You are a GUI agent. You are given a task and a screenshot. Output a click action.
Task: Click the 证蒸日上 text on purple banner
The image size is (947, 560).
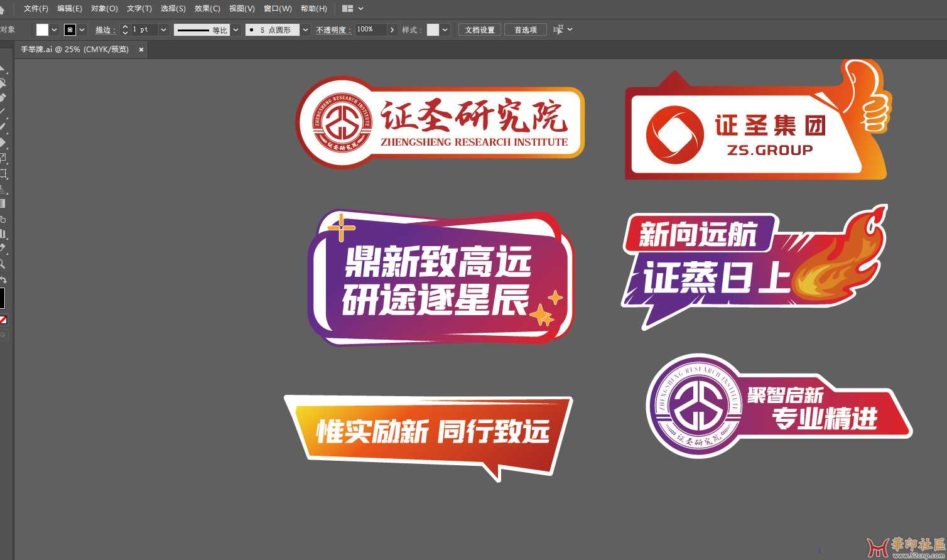pos(716,277)
